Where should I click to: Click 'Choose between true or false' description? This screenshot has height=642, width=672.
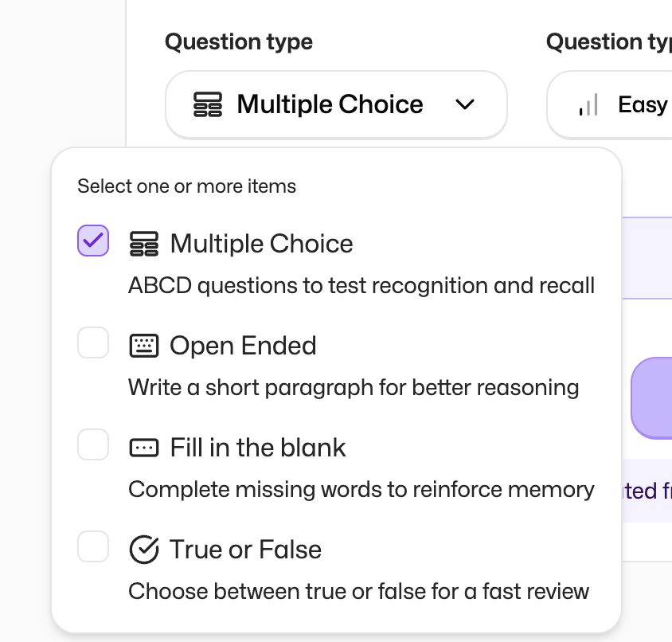coord(358,591)
